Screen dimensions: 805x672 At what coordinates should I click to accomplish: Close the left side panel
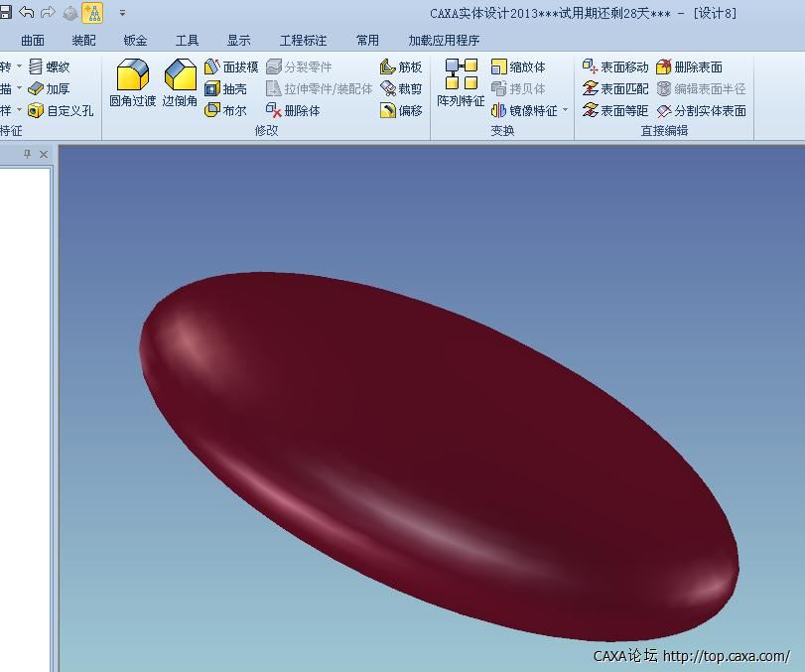coord(44,154)
